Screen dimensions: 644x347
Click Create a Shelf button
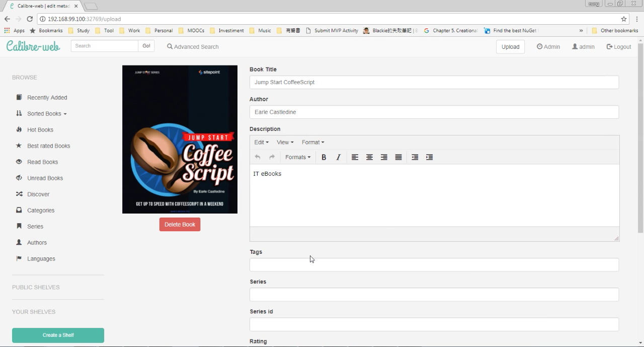[x=58, y=335]
